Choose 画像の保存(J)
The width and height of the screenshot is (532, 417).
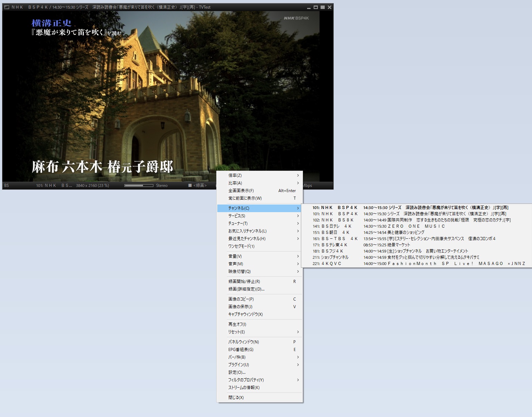259,307
